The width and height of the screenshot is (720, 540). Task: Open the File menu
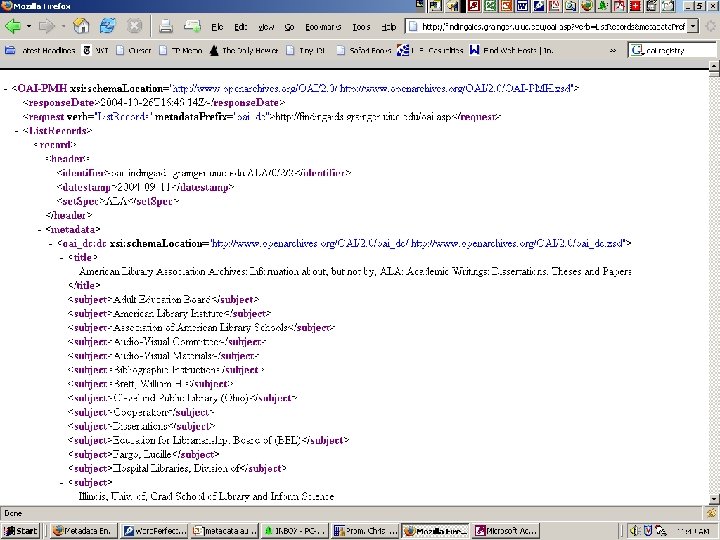click(217, 27)
